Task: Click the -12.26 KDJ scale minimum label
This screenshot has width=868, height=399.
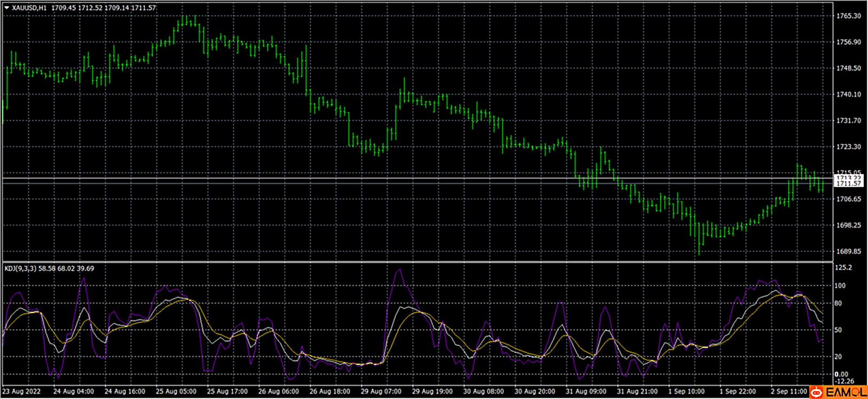Action: pyautogui.click(x=844, y=381)
